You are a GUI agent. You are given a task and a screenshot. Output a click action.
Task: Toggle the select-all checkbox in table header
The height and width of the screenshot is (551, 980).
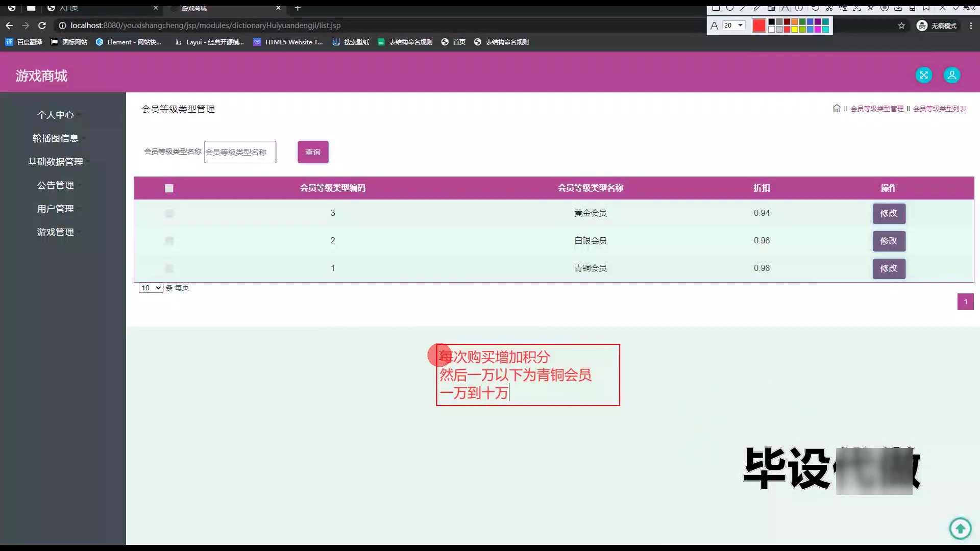(x=169, y=188)
